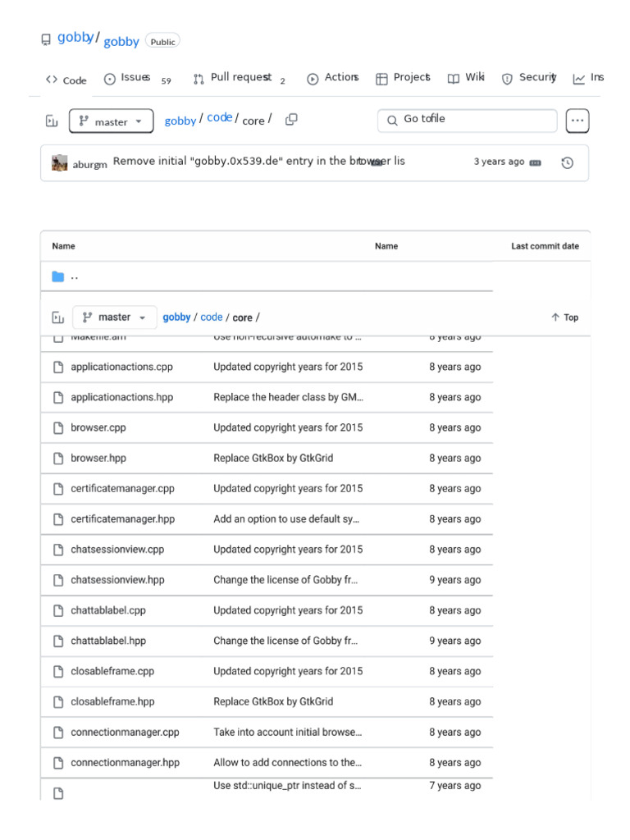Open the more options ellipsis button
The height and width of the screenshot is (840, 630).
pos(577,121)
